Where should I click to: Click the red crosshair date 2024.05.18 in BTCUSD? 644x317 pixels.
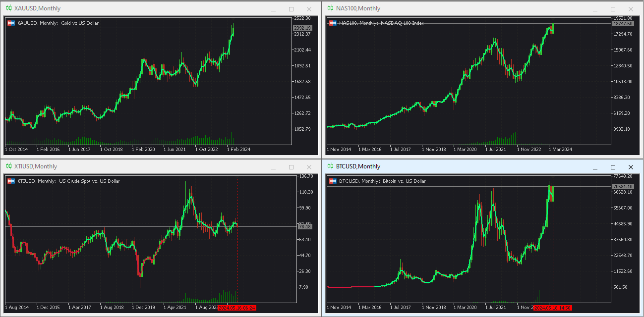[x=553, y=308]
